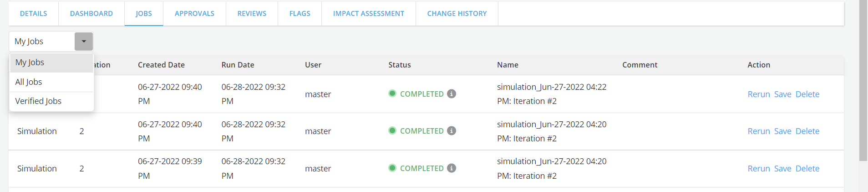The height and width of the screenshot is (192, 868).
Task: Save the second simulation job
Action: (x=782, y=131)
